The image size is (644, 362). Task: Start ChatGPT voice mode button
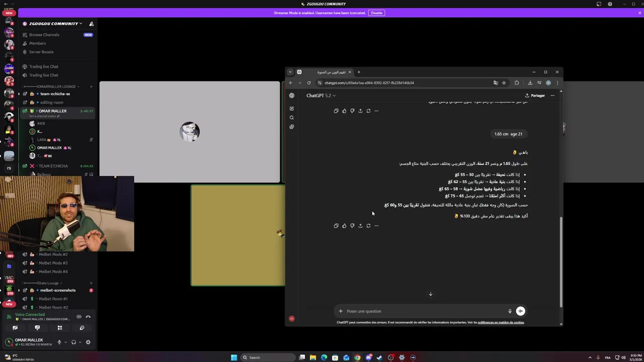coord(520,311)
